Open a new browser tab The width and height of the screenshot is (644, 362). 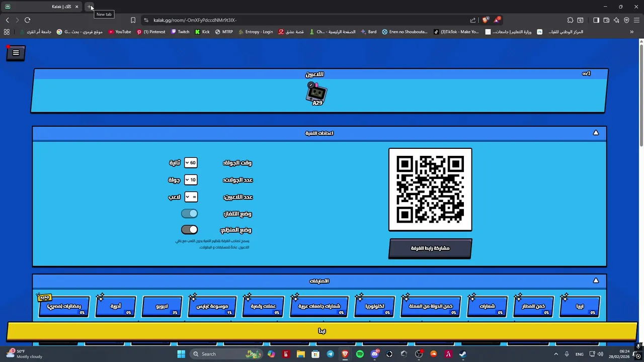pyautogui.click(x=90, y=7)
